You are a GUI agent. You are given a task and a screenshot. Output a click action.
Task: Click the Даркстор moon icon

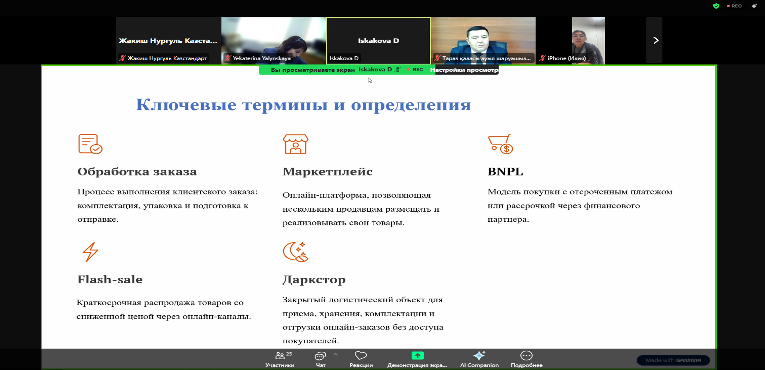click(x=296, y=252)
